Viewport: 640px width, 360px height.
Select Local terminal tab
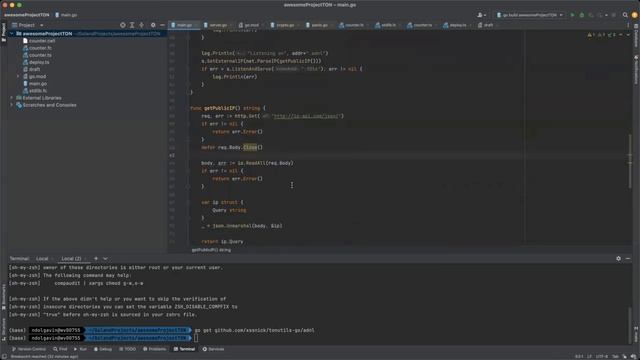[42, 258]
